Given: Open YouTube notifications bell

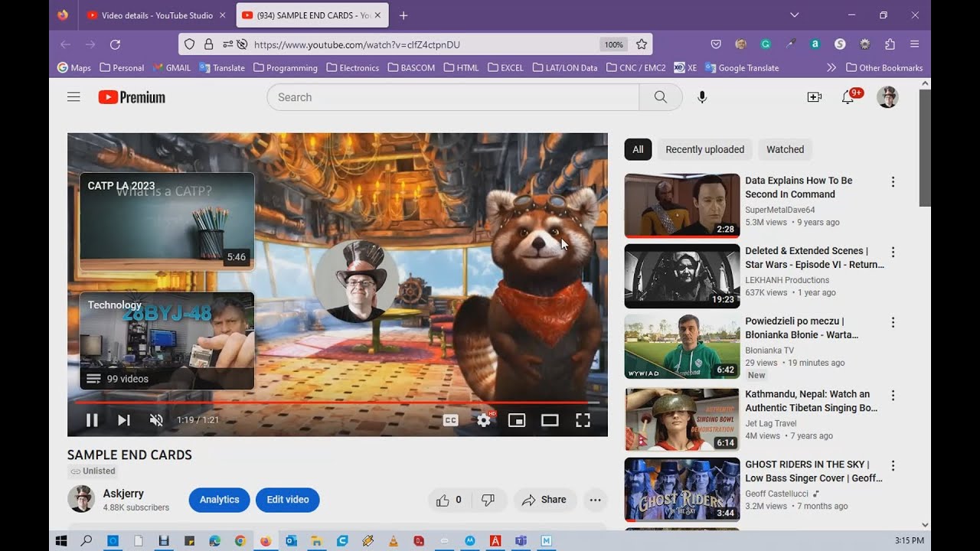Looking at the screenshot, I should [x=848, y=97].
